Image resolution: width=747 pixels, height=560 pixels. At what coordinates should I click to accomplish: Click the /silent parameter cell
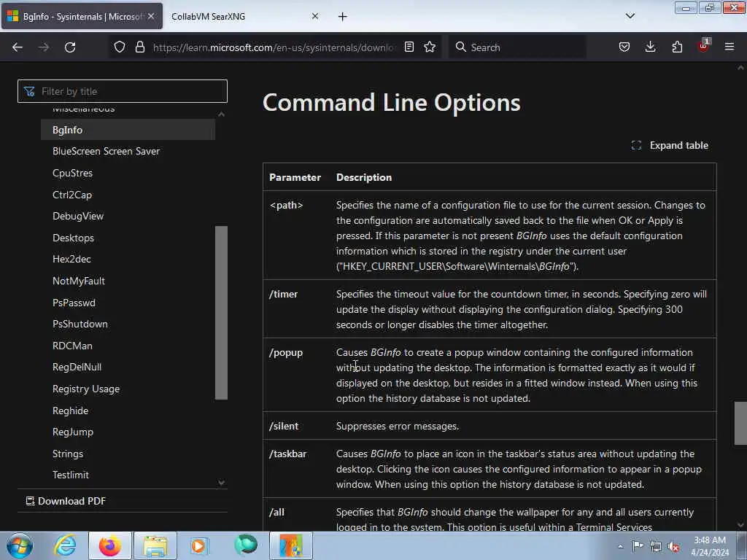[x=296, y=426]
